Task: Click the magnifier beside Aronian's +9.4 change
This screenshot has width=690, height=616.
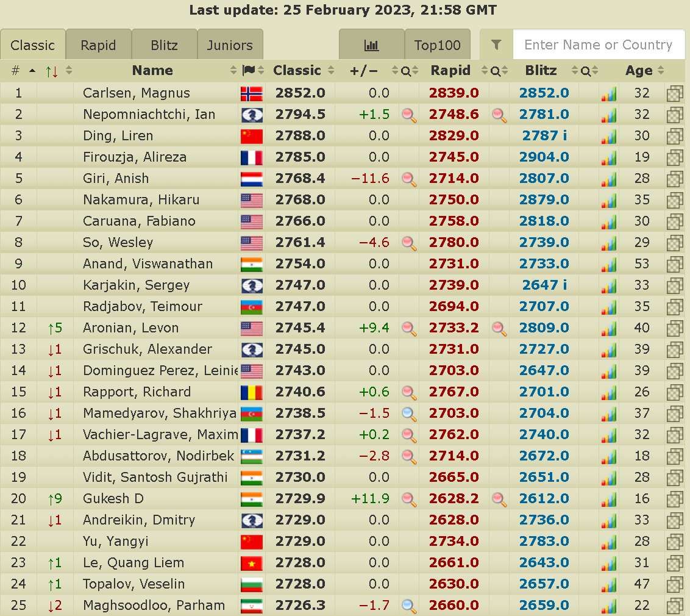Action: click(x=409, y=328)
